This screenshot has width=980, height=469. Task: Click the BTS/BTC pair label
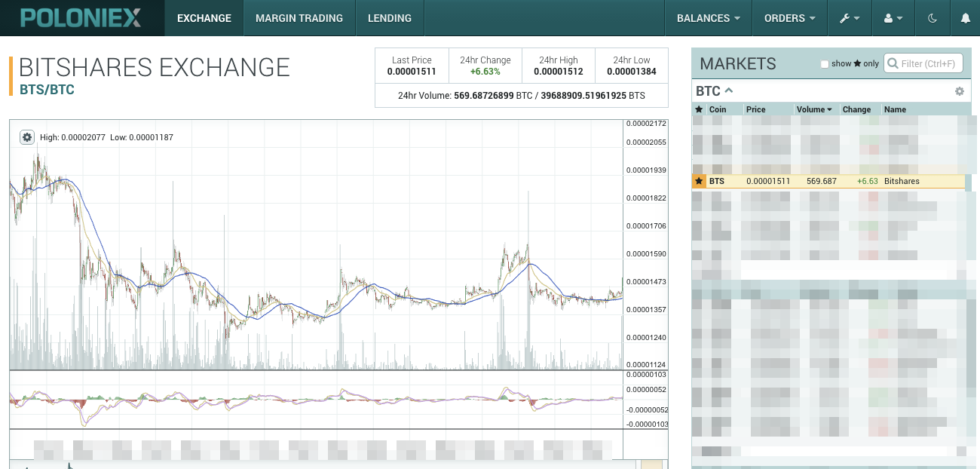47,90
